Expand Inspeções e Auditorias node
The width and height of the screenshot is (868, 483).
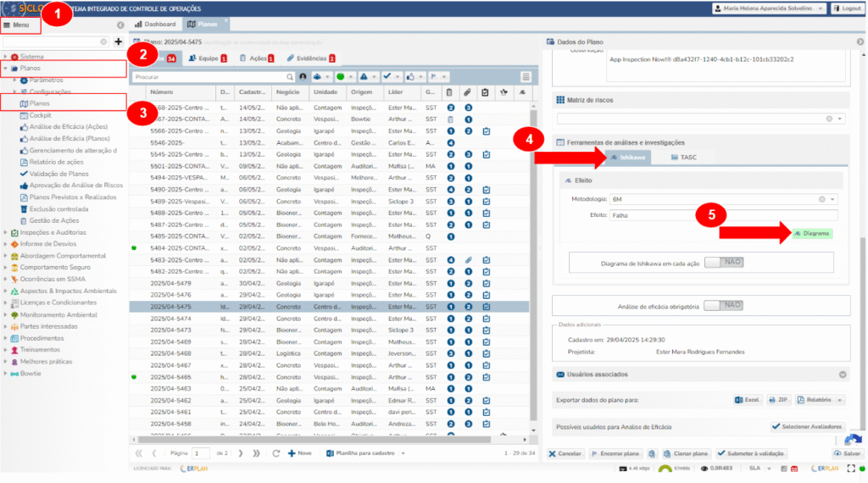coord(6,232)
